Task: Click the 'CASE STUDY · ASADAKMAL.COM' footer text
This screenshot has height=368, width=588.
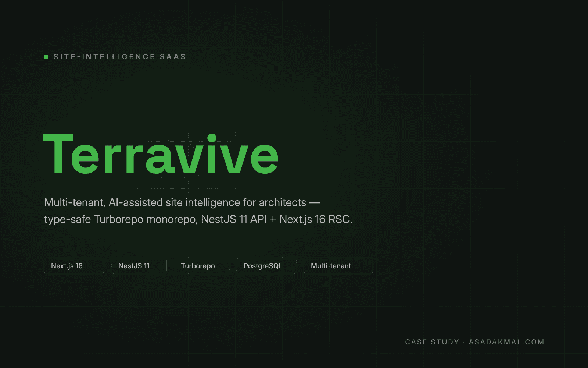Action: 474,342
